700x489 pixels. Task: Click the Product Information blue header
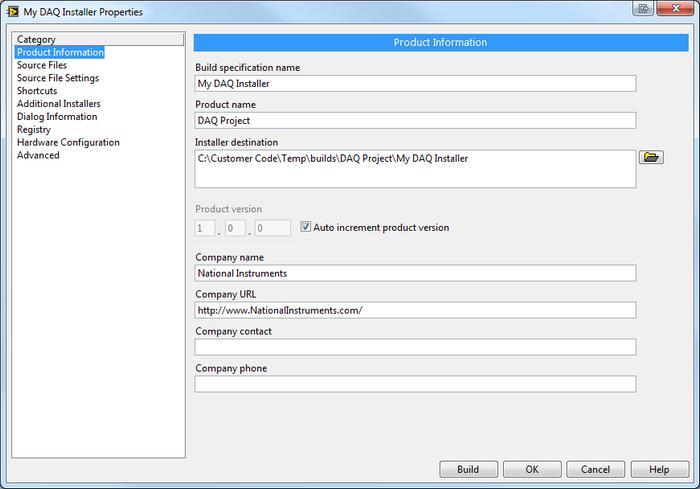(441, 42)
